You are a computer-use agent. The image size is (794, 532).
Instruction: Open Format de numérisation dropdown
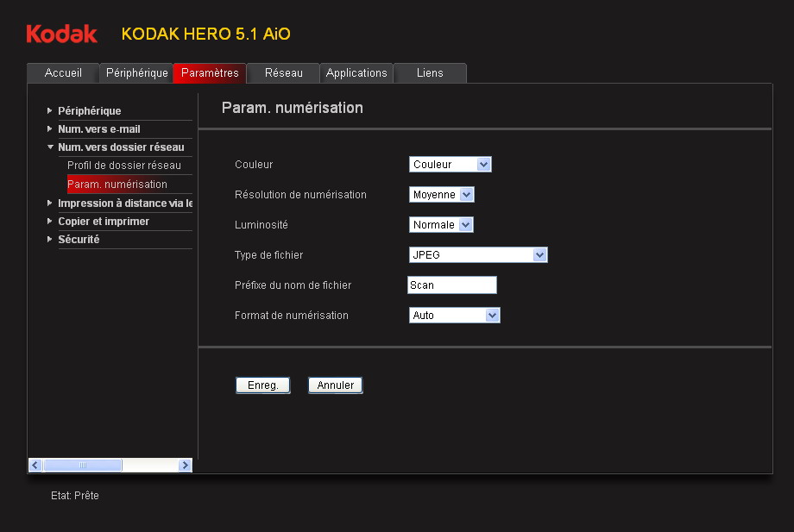[x=454, y=316]
